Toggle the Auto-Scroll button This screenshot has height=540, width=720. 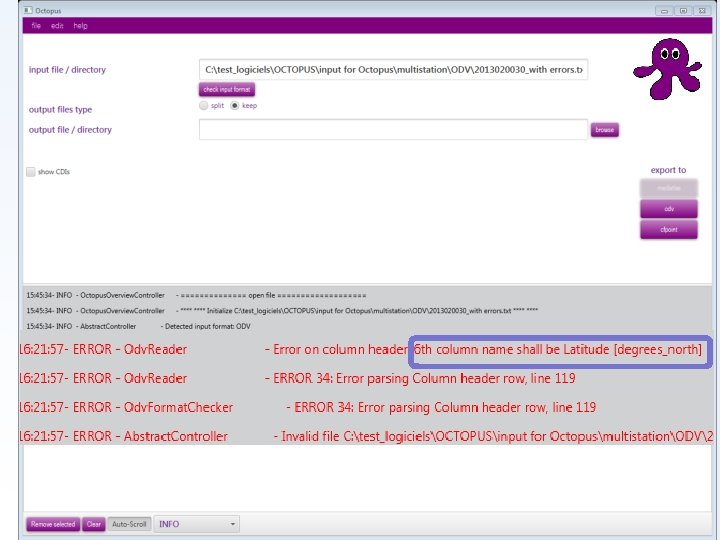coord(129,524)
